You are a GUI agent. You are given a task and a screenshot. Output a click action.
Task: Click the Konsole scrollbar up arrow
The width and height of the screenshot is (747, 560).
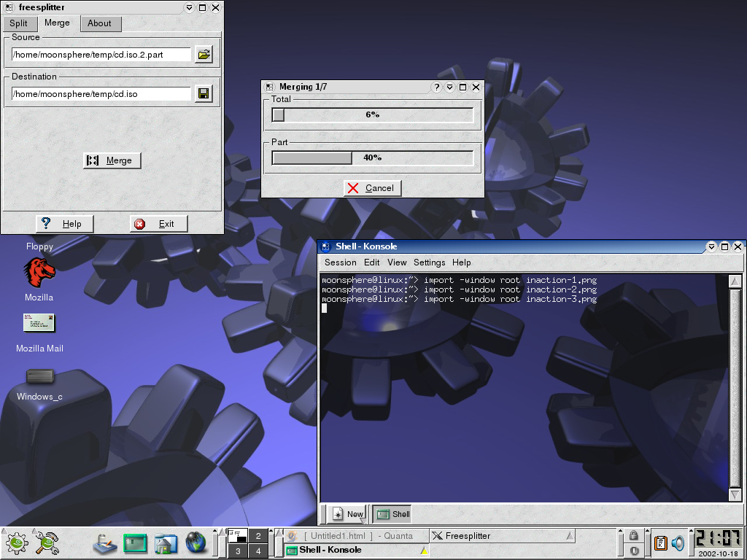point(735,281)
